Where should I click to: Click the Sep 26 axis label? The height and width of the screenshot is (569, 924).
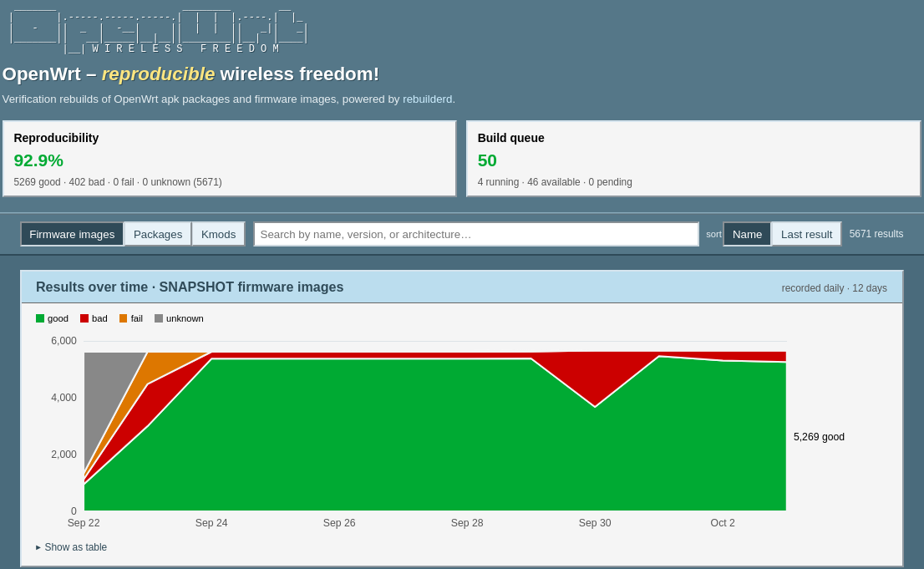pyautogui.click(x=339, y=523)
